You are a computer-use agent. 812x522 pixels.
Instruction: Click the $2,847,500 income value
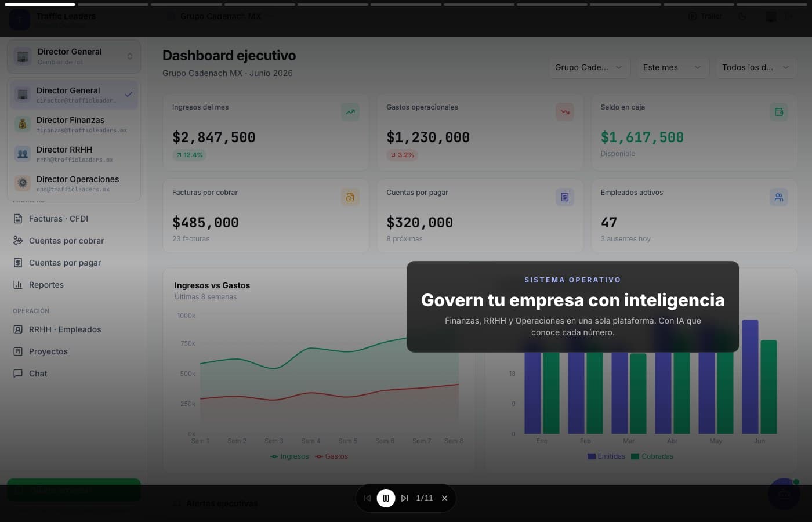tap(214, 137)
